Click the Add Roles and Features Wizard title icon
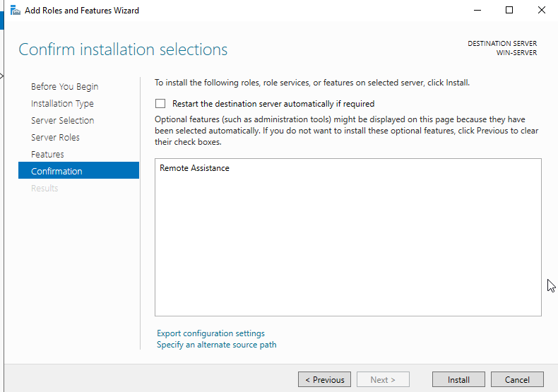Image resolution: width=558 pixels, height=392 pixels. point(16,11)
